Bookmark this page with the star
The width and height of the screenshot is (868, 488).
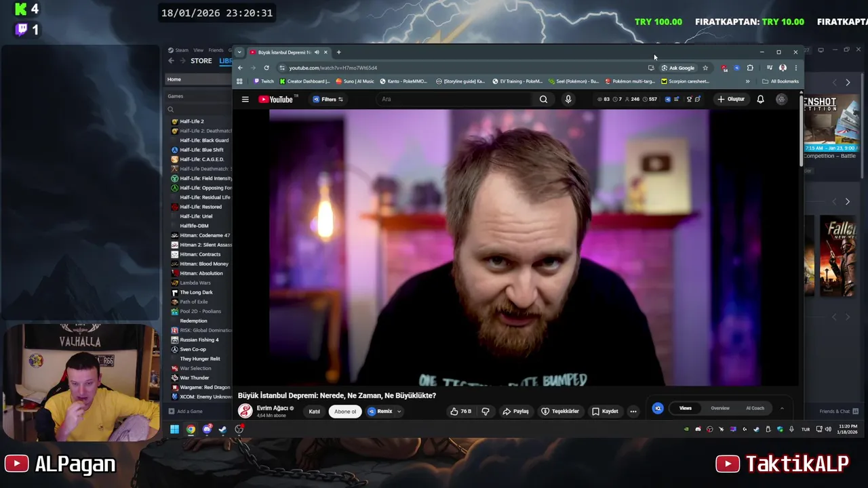click(x=705, y=68)
